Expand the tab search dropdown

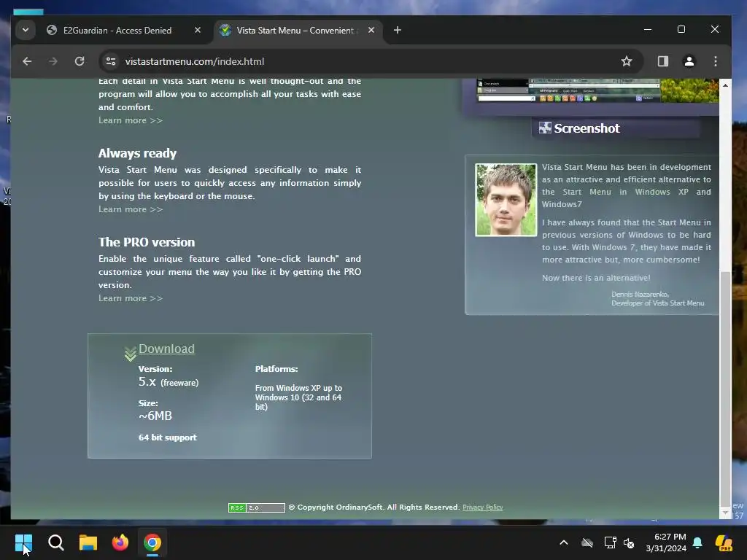(x=26, y=30)
